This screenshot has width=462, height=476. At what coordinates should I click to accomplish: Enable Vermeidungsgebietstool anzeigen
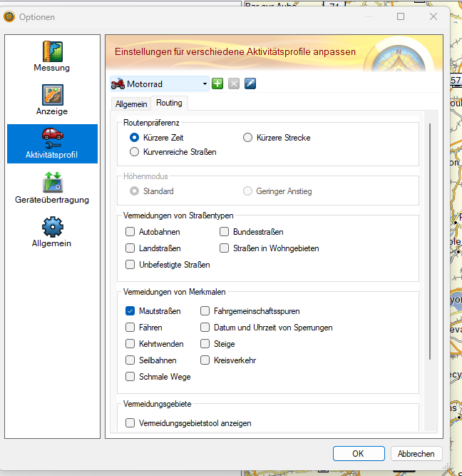130,423
